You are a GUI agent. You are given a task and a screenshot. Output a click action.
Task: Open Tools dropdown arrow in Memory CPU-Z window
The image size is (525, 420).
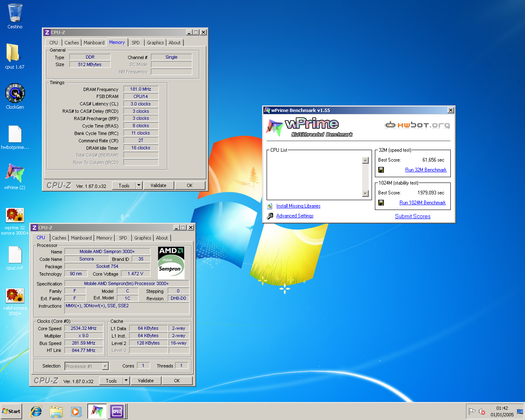tap(139, 185)
